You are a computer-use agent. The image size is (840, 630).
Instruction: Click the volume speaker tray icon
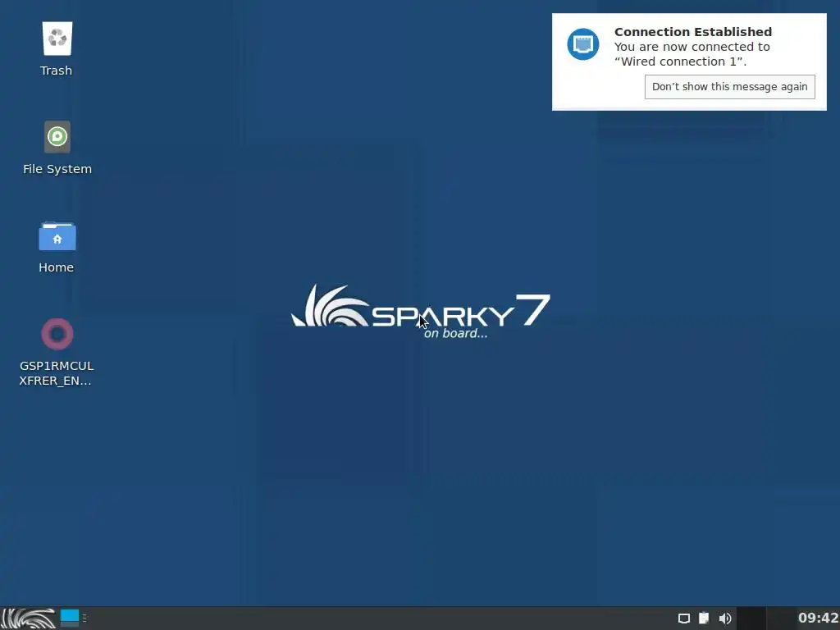[x=725, y=619]
